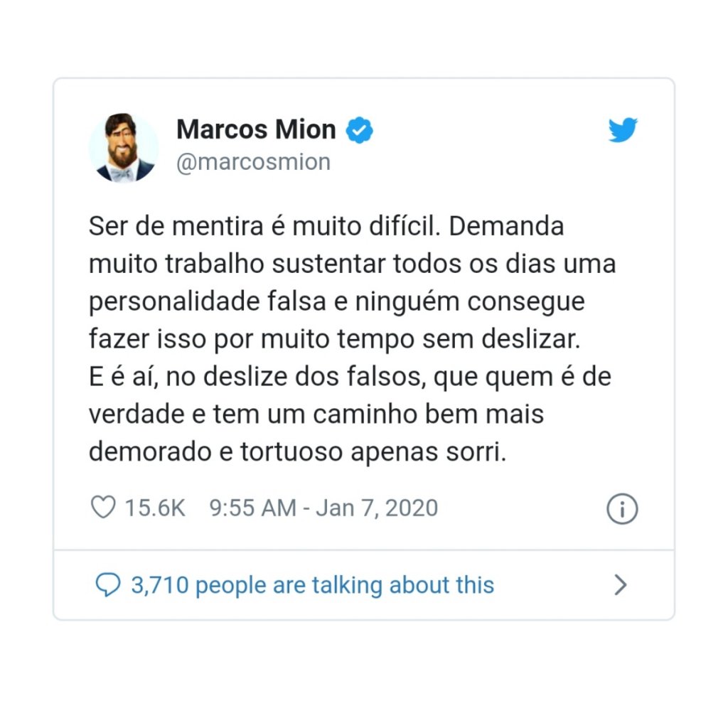This screenshot has width=728, height=728.
Task: Click the word 'Demanda' in the tweet
Action: 506,226
